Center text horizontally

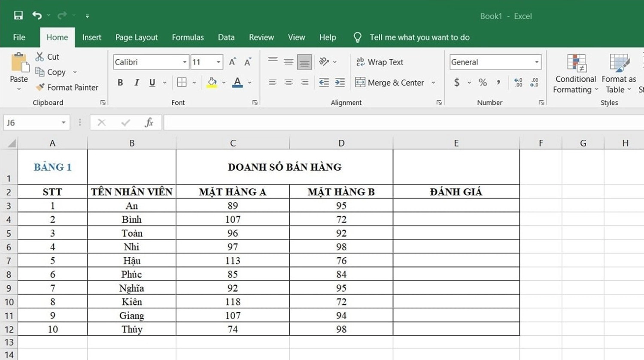[x=289, y=82]
